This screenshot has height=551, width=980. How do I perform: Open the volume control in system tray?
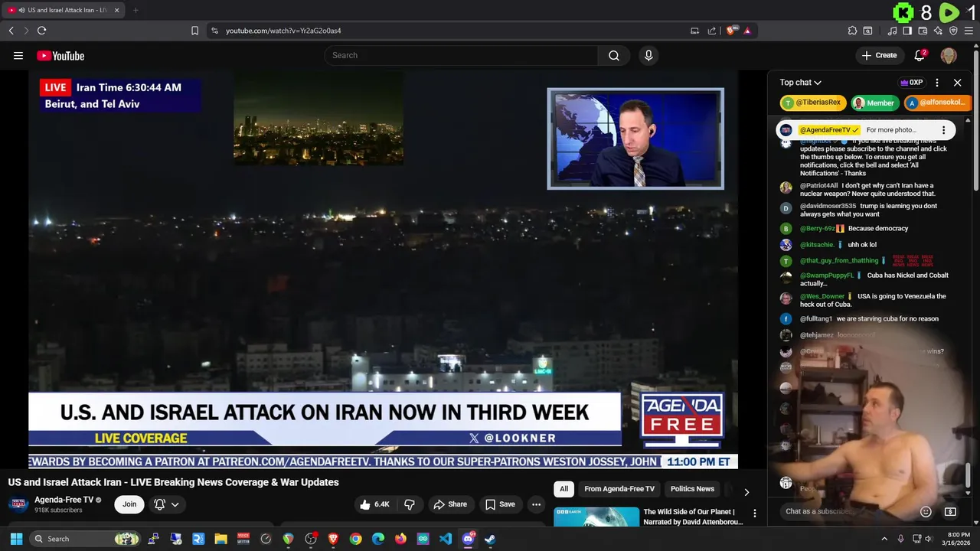929,539
